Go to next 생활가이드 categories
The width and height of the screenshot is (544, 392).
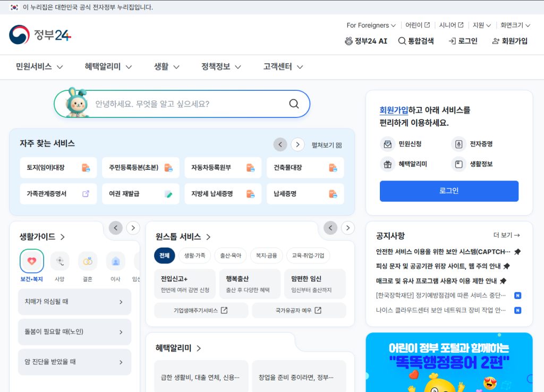click(x=133, y=228)
